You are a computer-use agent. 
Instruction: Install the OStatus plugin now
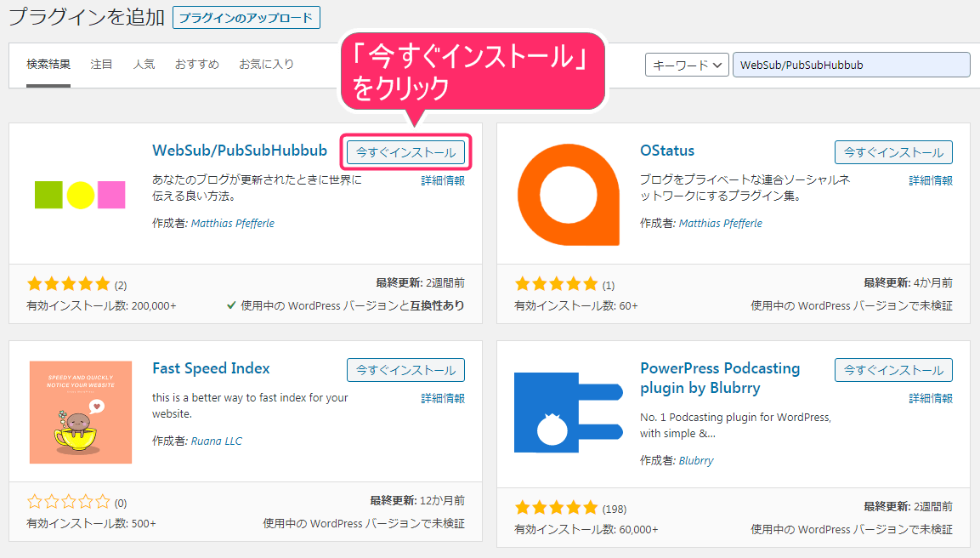coord(893,152)
